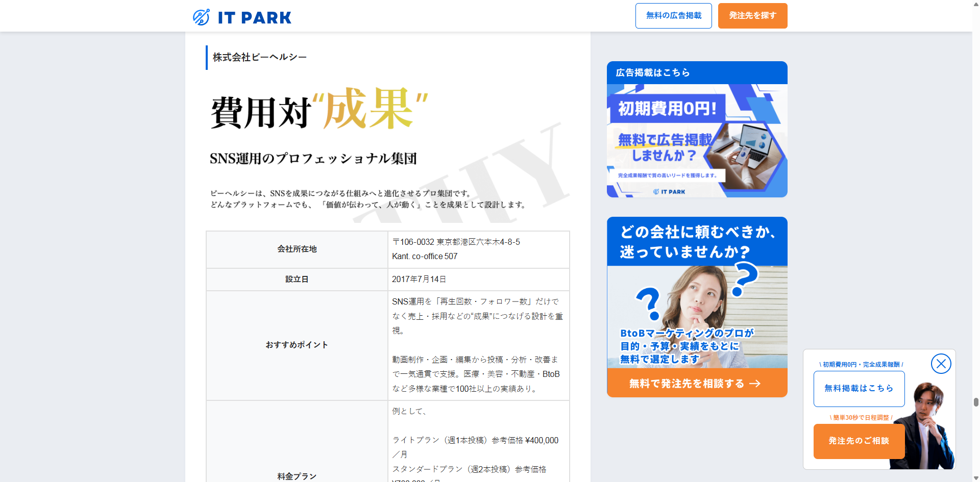This screenshot has width=980, height=482.
Task: Dismiss the consultation popup with the X button
Action: coord(942,363)
